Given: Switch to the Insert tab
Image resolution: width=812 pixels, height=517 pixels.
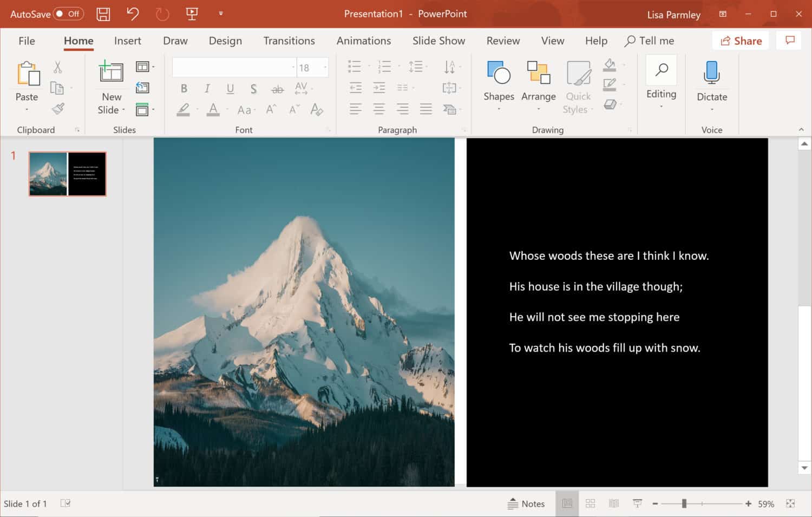Looking at the screenshot, I should click(x=128, y=41).
